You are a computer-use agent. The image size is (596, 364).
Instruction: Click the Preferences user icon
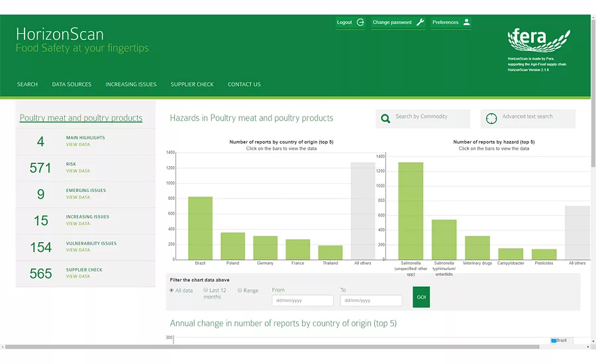point(466,22)
